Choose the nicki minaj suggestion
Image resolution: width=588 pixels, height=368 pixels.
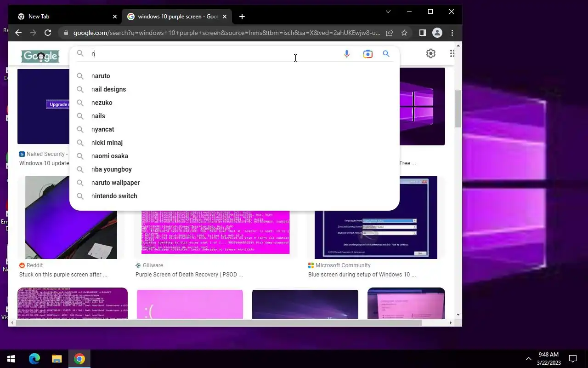pos(234,143)
